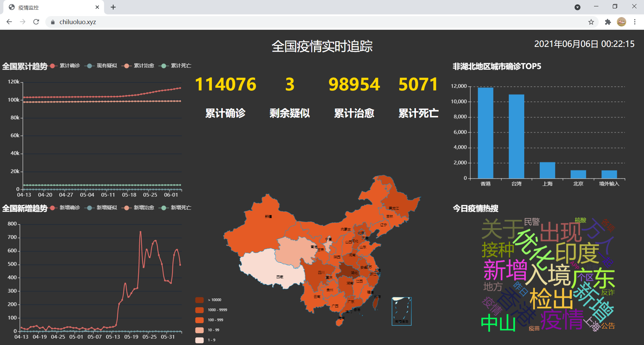The image size is (644, 345).
Task: Select the 100 - 999 legend swatch
Action: 200,320
